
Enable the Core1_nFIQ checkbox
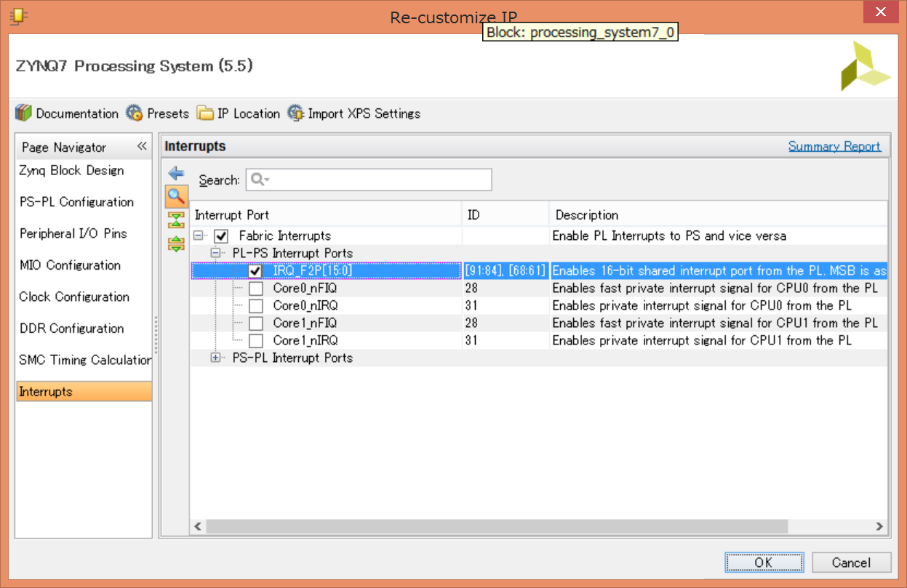255,323
